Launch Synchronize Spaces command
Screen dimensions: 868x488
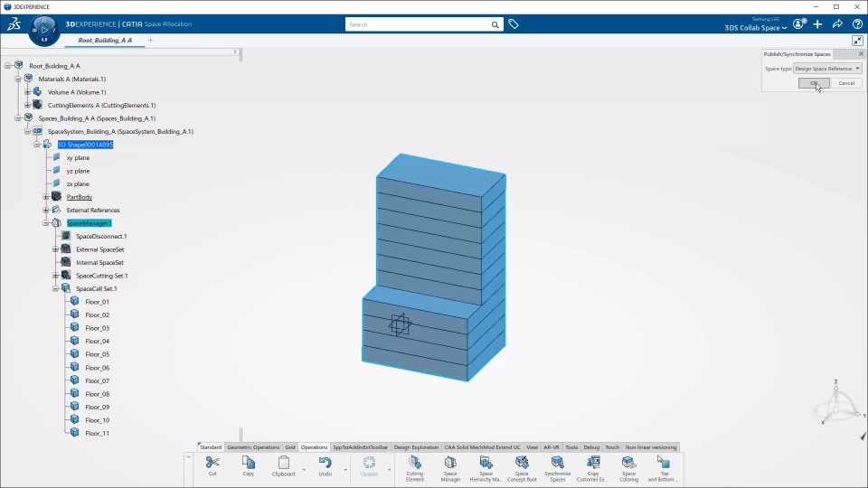point(557,468)
